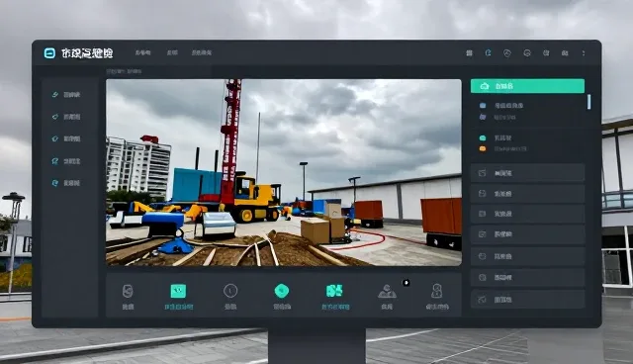Viewport: 633px width, 364px height.
Task: Click the teal number-block icon in the bottom toolbar
Action: click(x=334, y=291)
